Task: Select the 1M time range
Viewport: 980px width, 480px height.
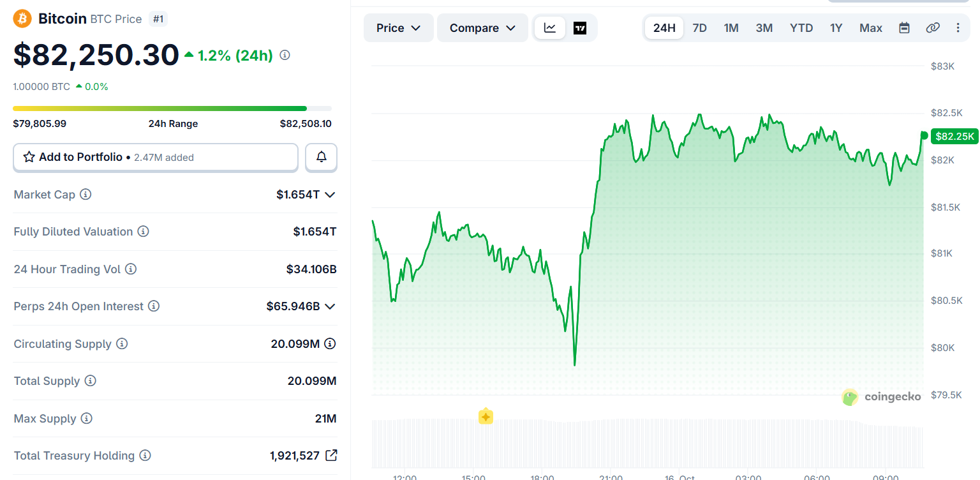Action: pyautogui.click(x=731, y=28)
